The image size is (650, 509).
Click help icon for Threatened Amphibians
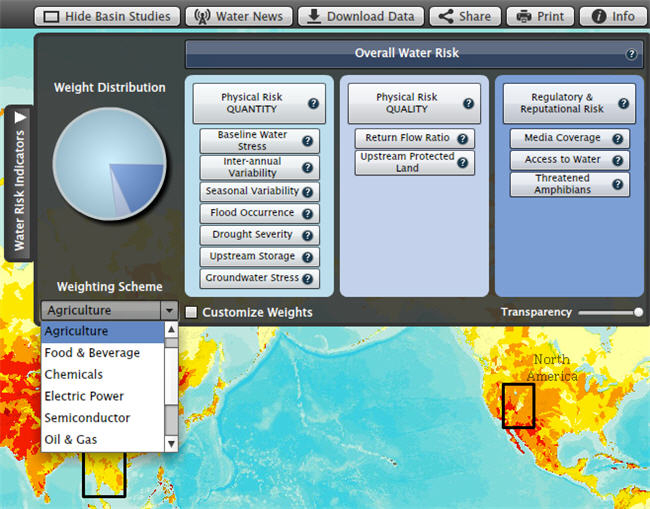pos(618,184)
